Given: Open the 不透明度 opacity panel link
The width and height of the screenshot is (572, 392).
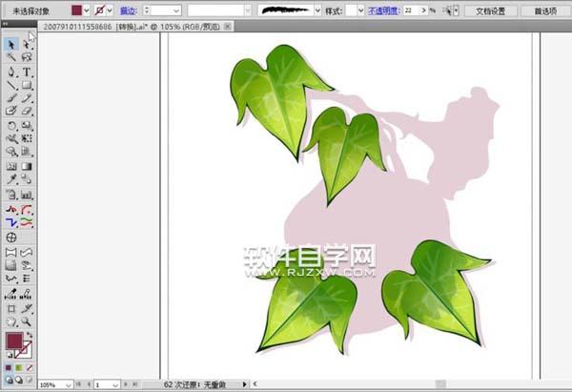Looking at the screenshot, I should 383,10.
